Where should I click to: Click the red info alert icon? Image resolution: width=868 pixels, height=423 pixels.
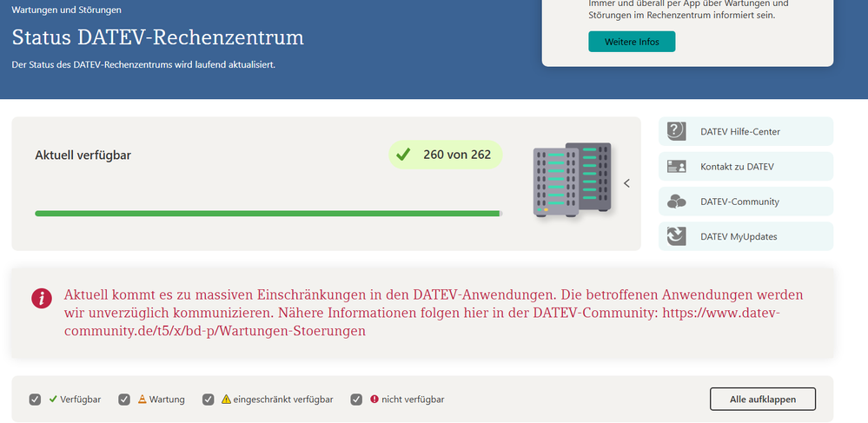tap(42, 299)
